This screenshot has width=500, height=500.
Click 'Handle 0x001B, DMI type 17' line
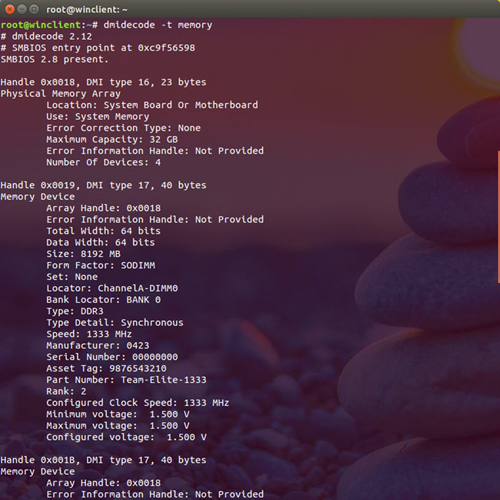tap(103, 460)
